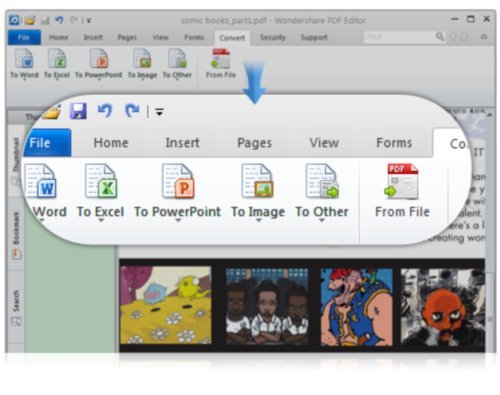Viewport: 500px width, 395px height.
Task: Click the large Undo arrow icon
Action: pos(105,110)
